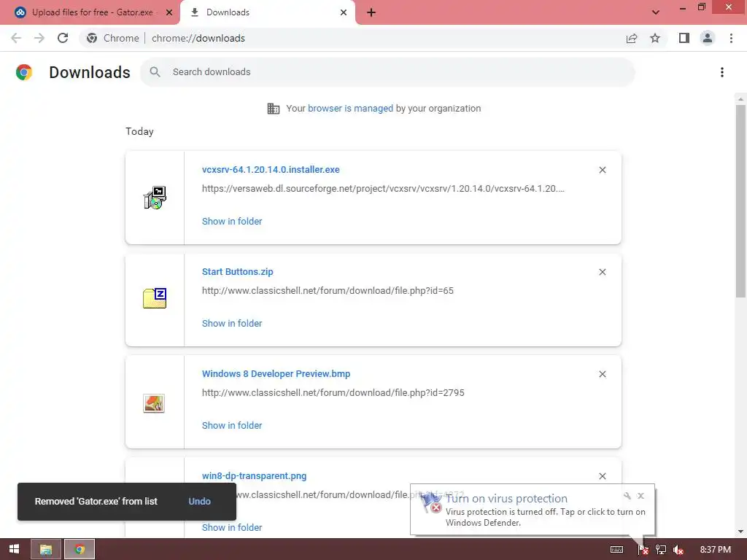This screenshot has width=747, height=560.
Task: Click the page vertical scrollbar thumb
Action: [740, 201]
